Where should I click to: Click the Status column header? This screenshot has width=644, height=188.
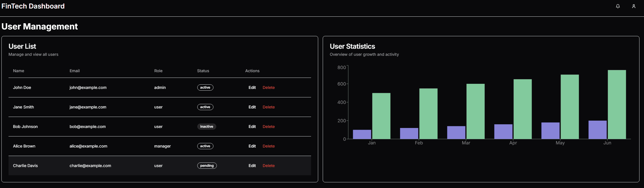(203, 71)
